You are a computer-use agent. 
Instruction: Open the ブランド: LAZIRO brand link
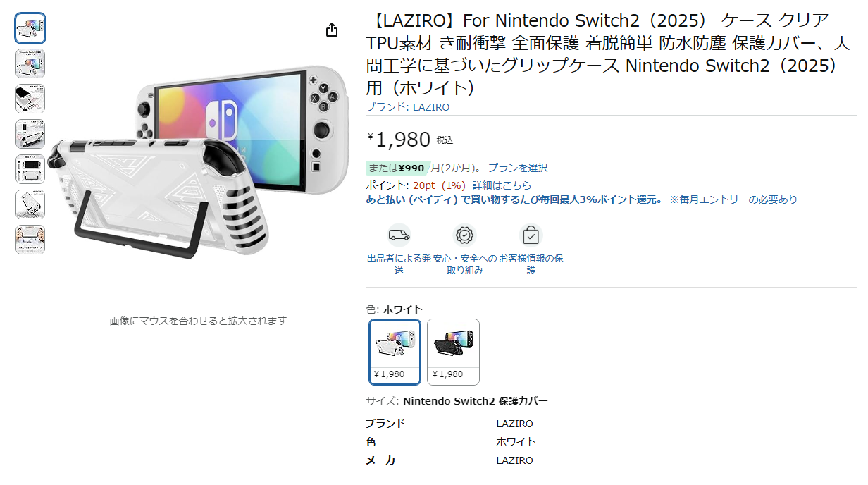pyautogui.click(x=407, y=107)
